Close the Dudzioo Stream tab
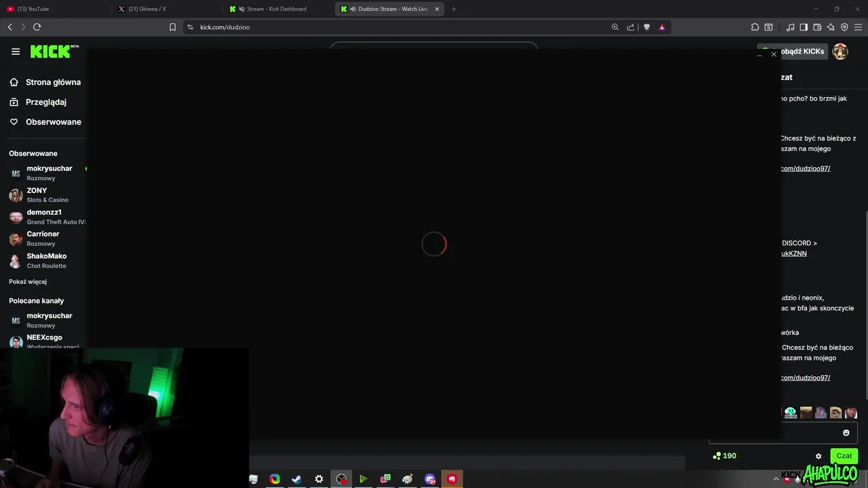Screen dimensions: 868x488 pyautogui.click(x=437, y=9)
